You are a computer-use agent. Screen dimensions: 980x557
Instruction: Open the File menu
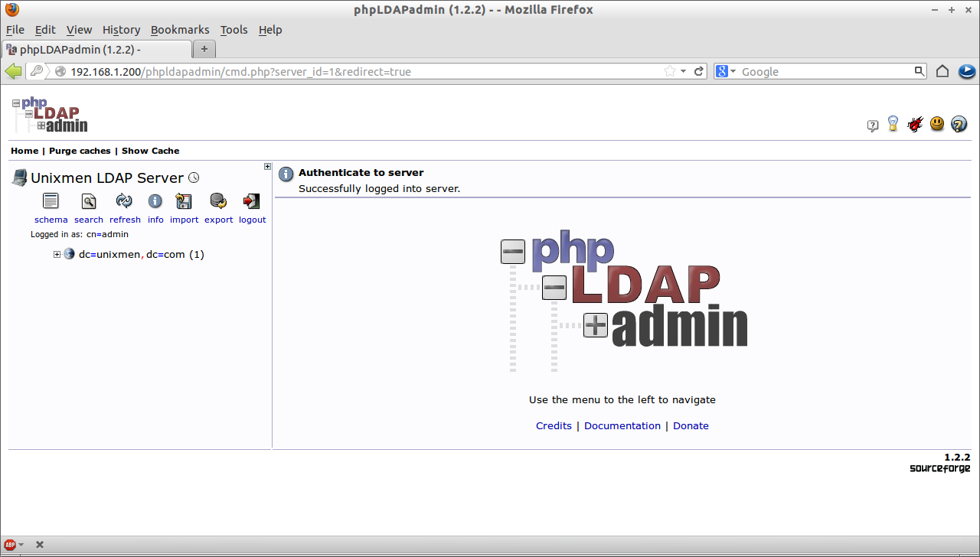[x=15, y=30]
